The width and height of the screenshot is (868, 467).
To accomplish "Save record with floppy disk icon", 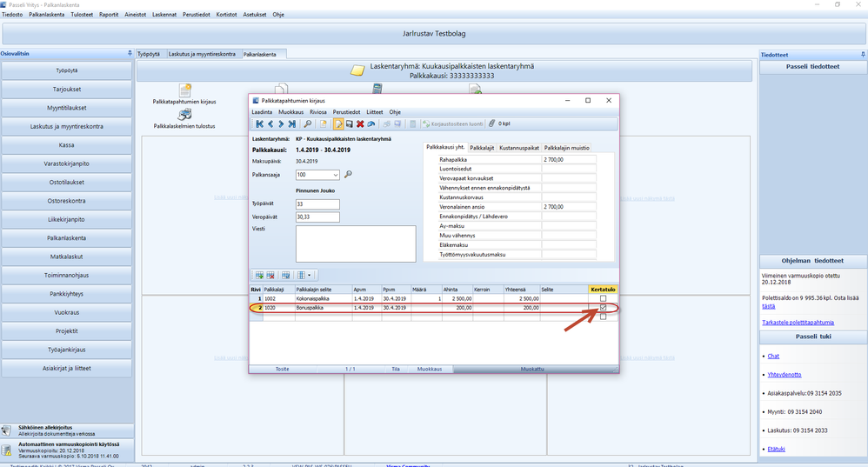I will (350, 124).
